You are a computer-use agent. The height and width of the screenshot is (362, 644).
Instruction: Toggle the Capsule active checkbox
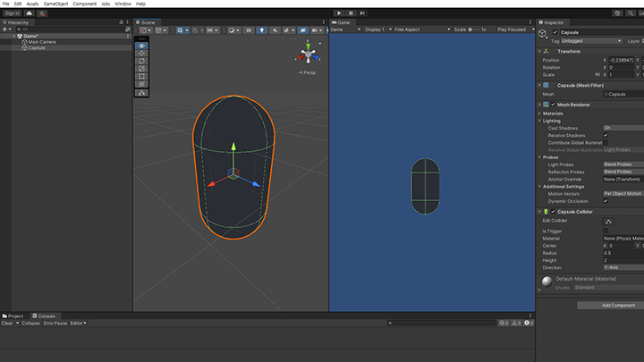(555, 32)
